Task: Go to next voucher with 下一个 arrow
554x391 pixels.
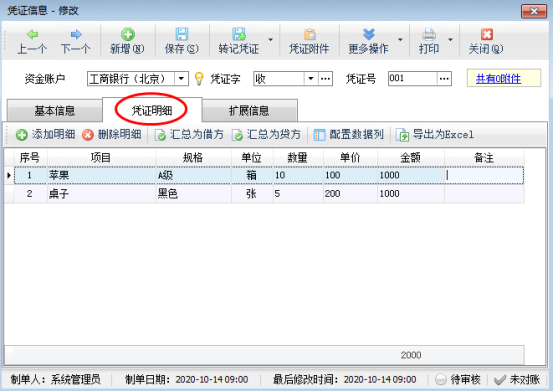Action: pos(76,34)
